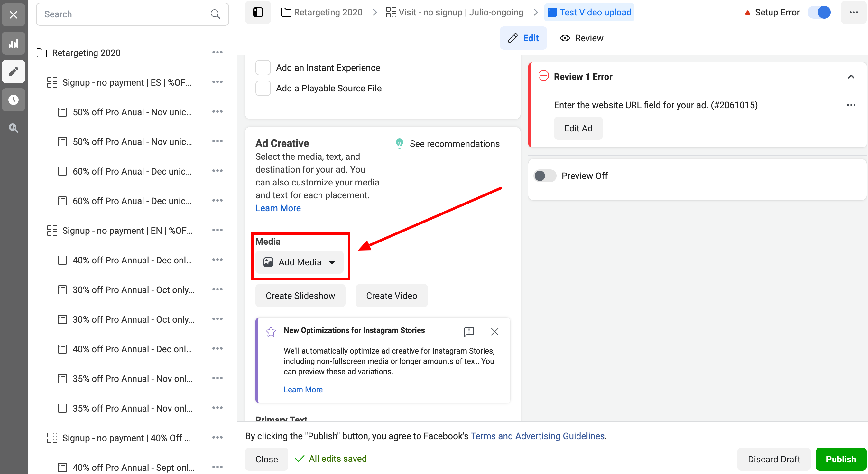Screen dimensions: 868x474
Task: Select Retargeting 2020 campaign in tree
Action: tap(86, 53)
